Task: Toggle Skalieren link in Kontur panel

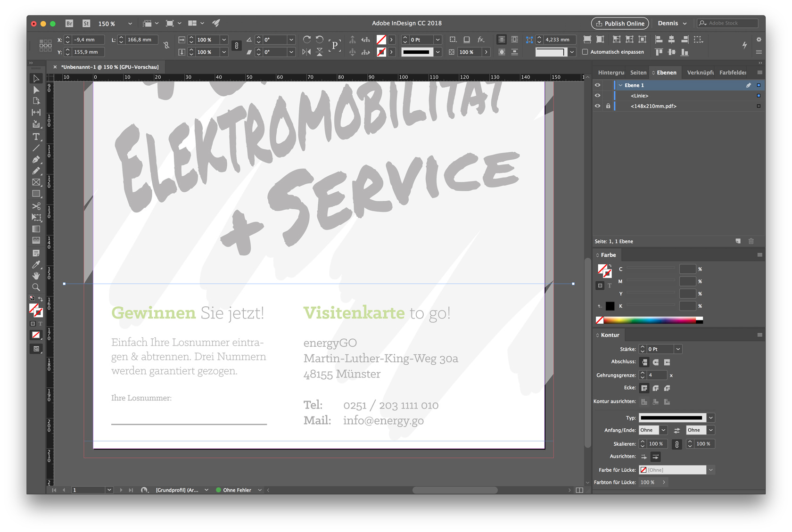Action: pyautogui.click(x=676, y=444)
